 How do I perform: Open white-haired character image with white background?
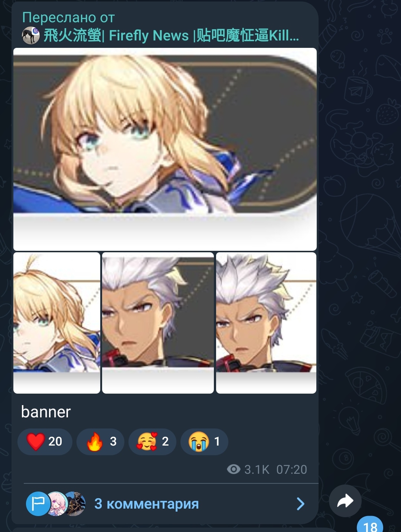266,323
